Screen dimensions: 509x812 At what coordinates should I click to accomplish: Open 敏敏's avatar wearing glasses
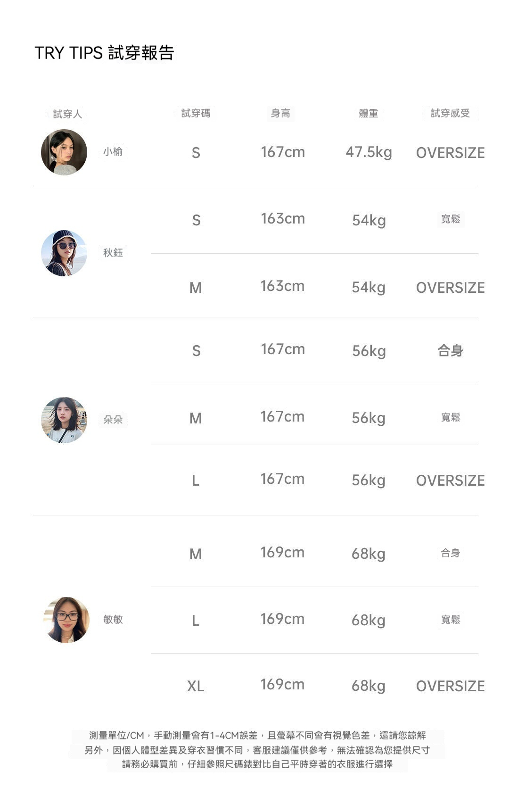(66, 620)
